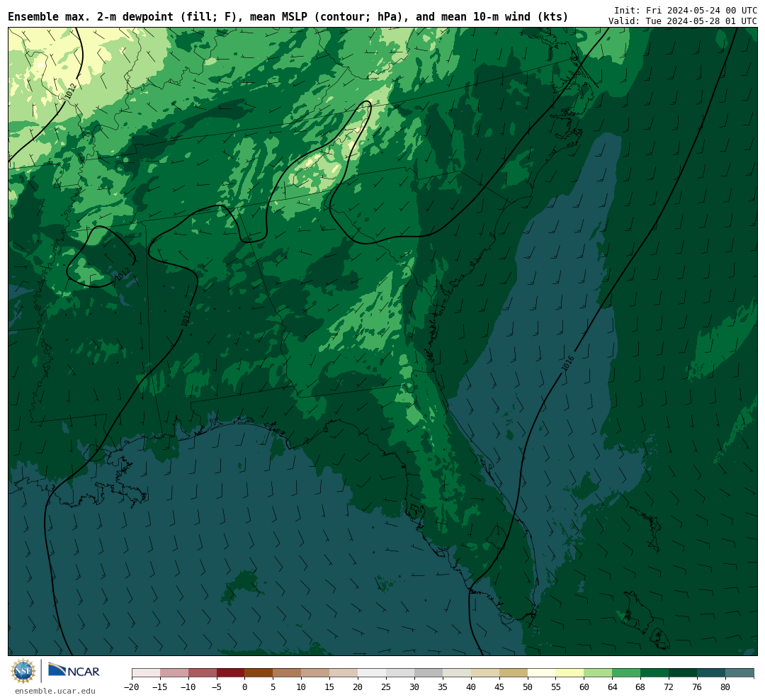Image resolution: width=765 pixels, height=700 pixels.
Task: Pick the teal swatch right of 80
Action: 739,673
